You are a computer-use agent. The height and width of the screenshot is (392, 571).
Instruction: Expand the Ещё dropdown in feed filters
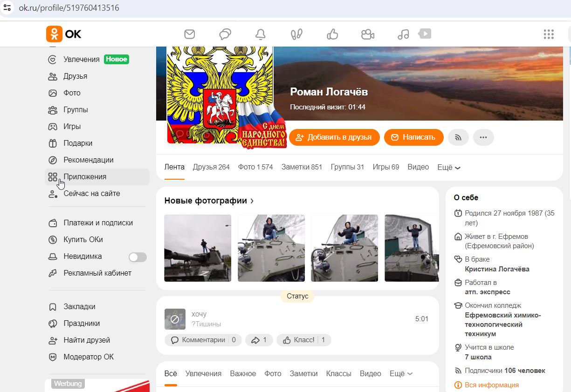(401, 373)
